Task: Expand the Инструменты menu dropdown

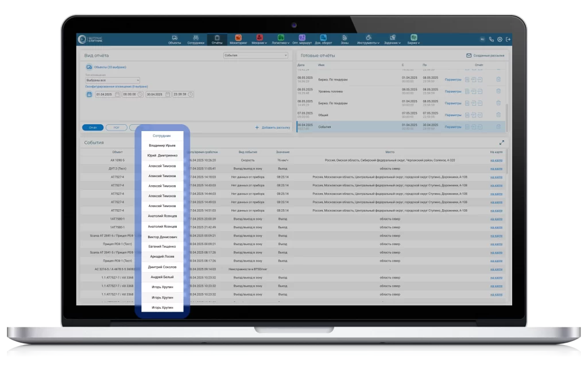Action: 367,40
